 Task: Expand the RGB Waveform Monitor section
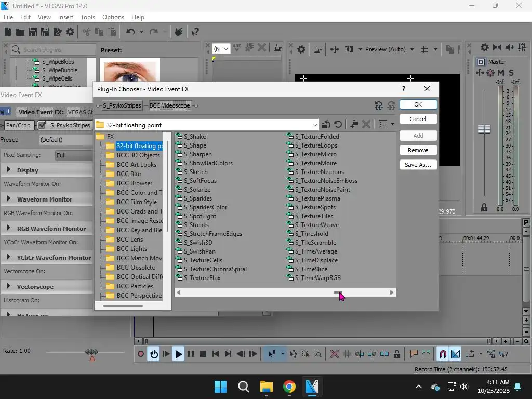click(9, 228)
